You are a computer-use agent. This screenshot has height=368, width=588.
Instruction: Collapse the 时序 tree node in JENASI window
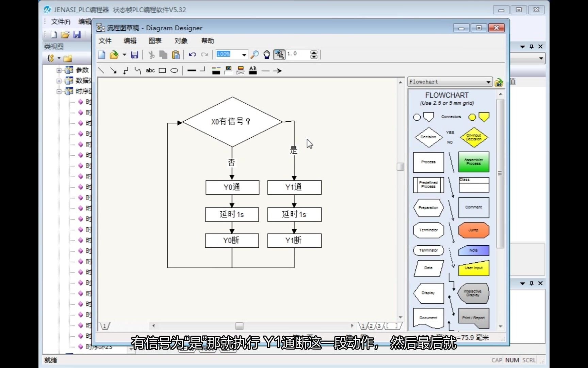(59, 91)
